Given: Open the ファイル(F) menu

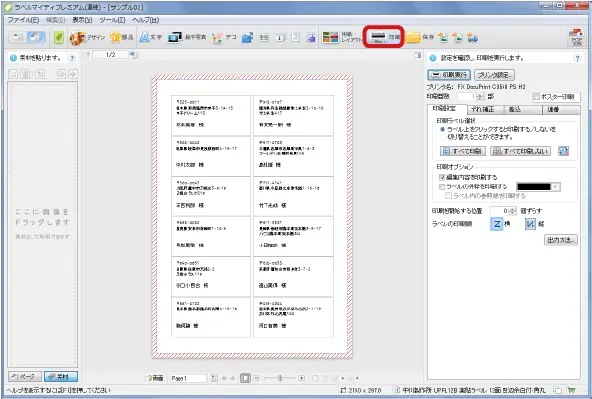Looking at the screenshot, I should click(x=23, y=20).
